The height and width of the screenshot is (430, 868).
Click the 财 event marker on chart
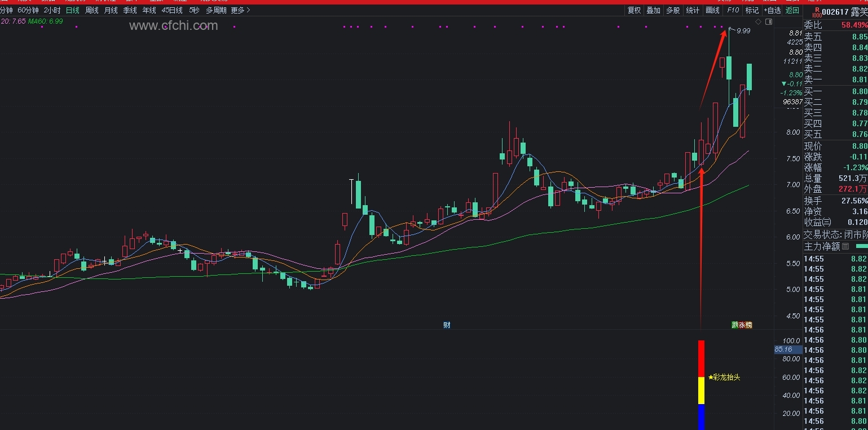tap(447, 325)
